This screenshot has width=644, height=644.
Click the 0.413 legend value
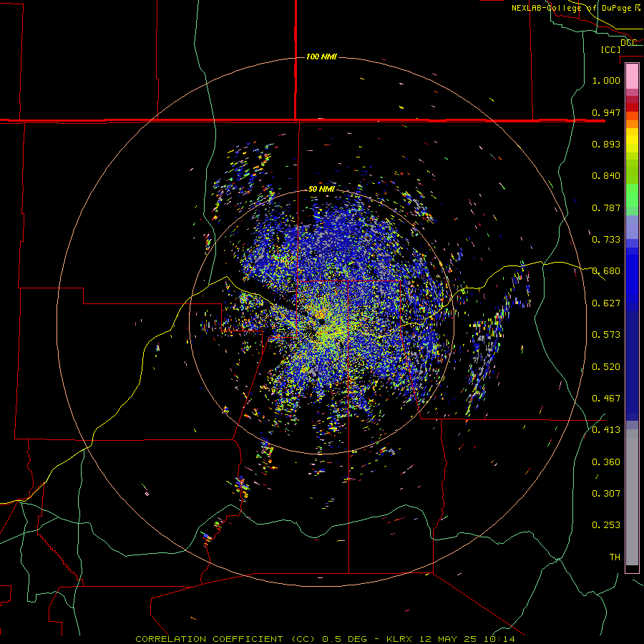click(x=606, y=430)
